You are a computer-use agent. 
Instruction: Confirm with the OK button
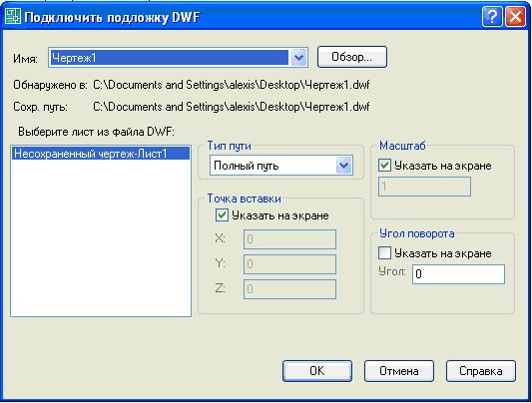(317, 371)
